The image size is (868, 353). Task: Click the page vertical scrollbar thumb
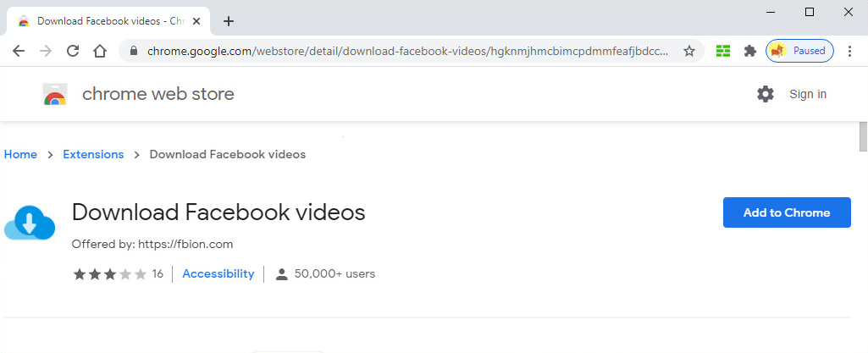tap(863, 136)
